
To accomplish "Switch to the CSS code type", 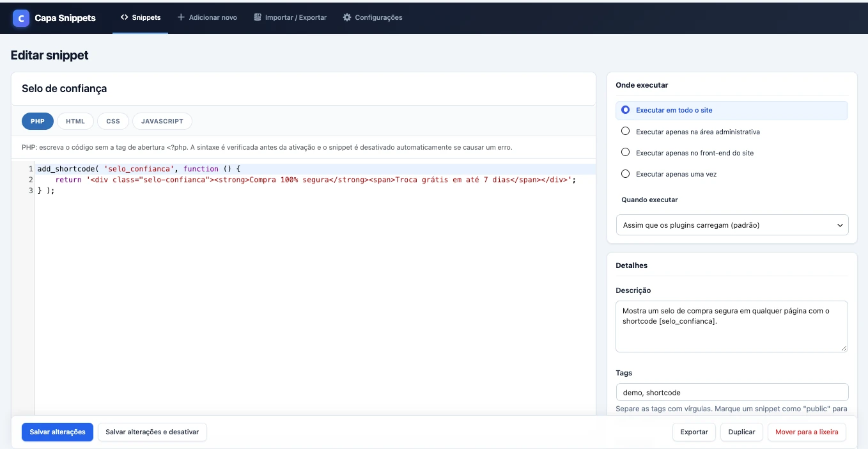I will (x=113, y=121).
